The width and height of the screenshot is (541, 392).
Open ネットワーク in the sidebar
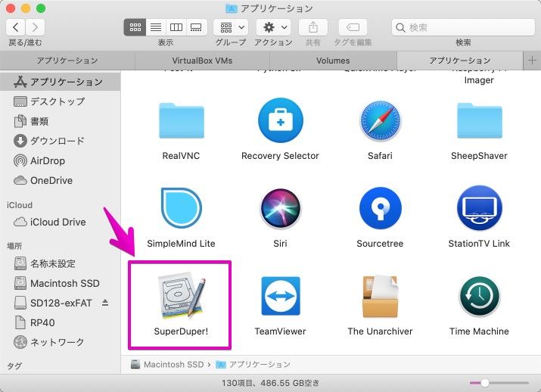coord(60,342)
